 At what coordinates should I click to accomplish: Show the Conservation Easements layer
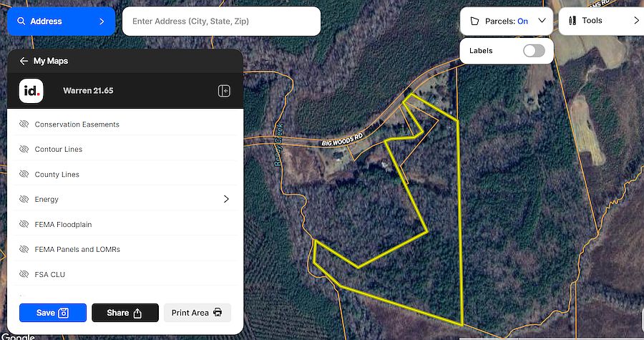click(24, 124)
